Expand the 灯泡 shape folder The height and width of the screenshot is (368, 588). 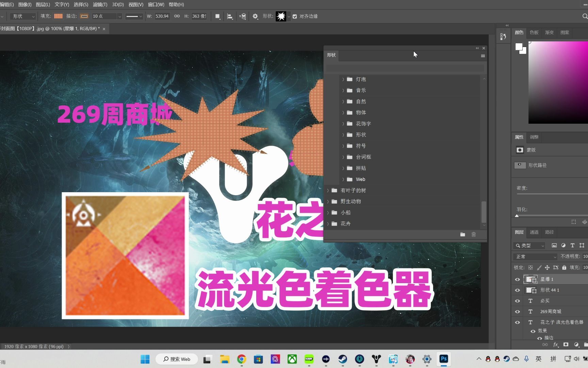point(343,79)
